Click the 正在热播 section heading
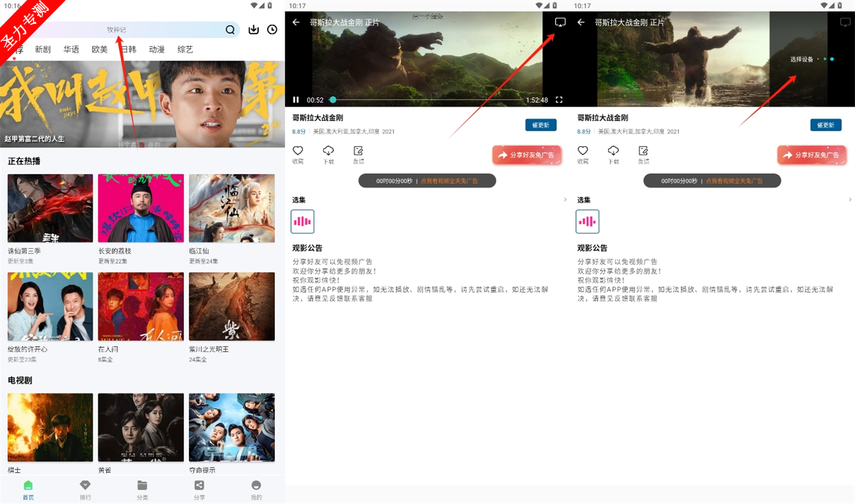Viewport: 855px width, 504px height. click(24, 161)
